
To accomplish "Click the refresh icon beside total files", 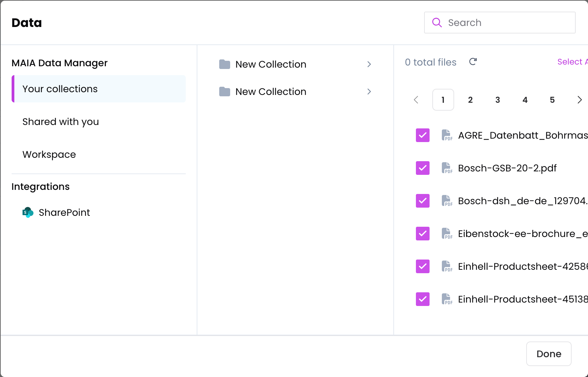I will click(x=473, y=62).
